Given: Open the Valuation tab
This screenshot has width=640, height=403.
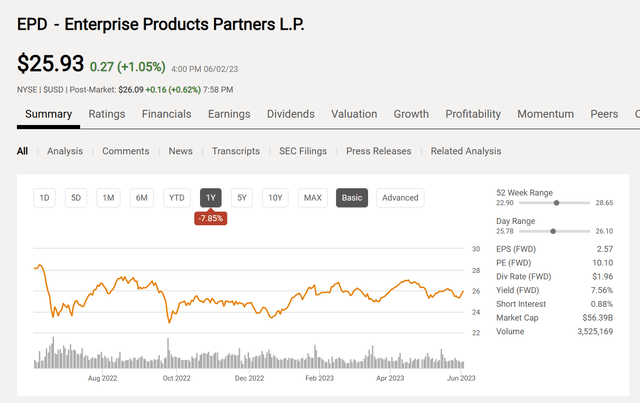Looking at the screenshot, I should click(354, 114).
